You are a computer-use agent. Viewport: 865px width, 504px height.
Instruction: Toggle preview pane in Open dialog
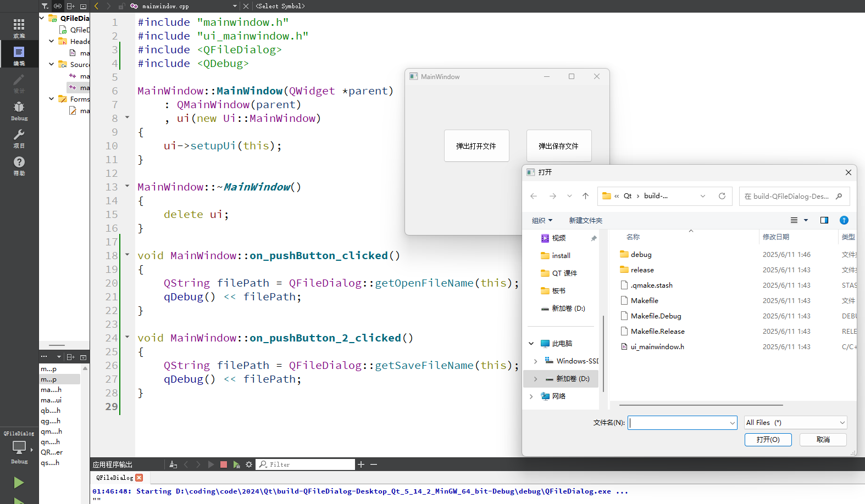[824, 220]
